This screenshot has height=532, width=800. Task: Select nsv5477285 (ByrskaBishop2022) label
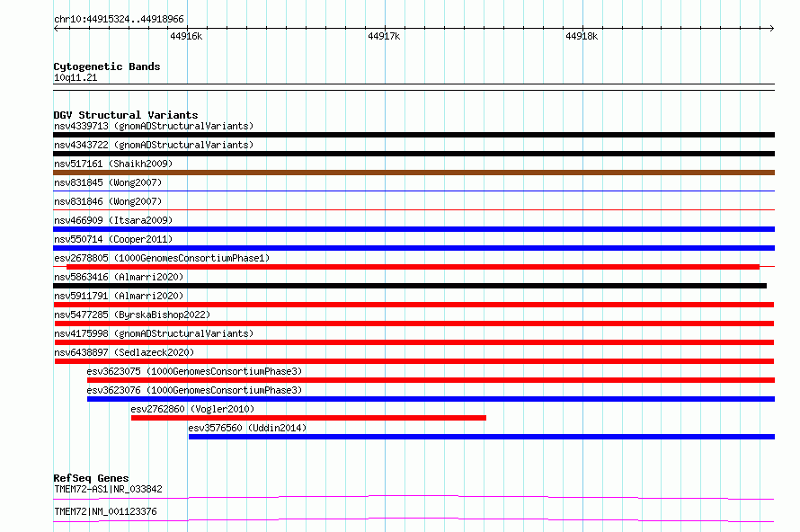[x=132, y=315]
